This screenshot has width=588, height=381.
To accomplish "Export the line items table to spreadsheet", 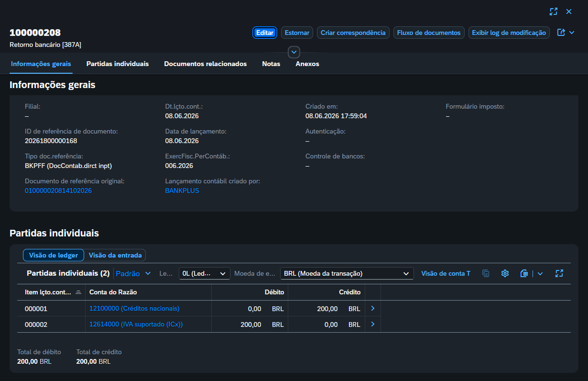I will click(524, 273).
